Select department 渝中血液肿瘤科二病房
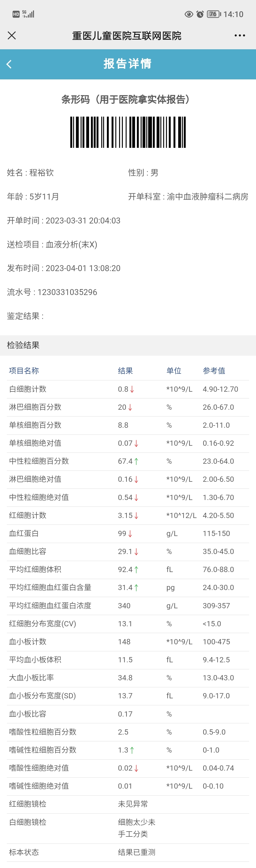256x868 pixels. coord(207,197)
